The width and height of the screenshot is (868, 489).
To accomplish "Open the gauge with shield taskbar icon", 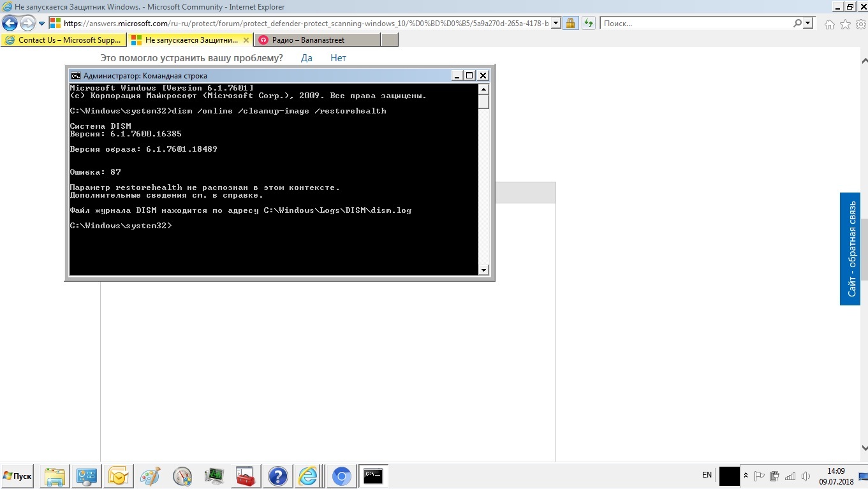I will click(x=182, y=476).
